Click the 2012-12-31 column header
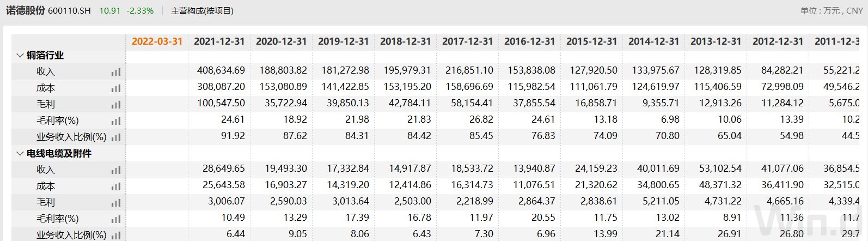Image resolution: width=868 pixels, height=241 pixels. coord(778,41)
